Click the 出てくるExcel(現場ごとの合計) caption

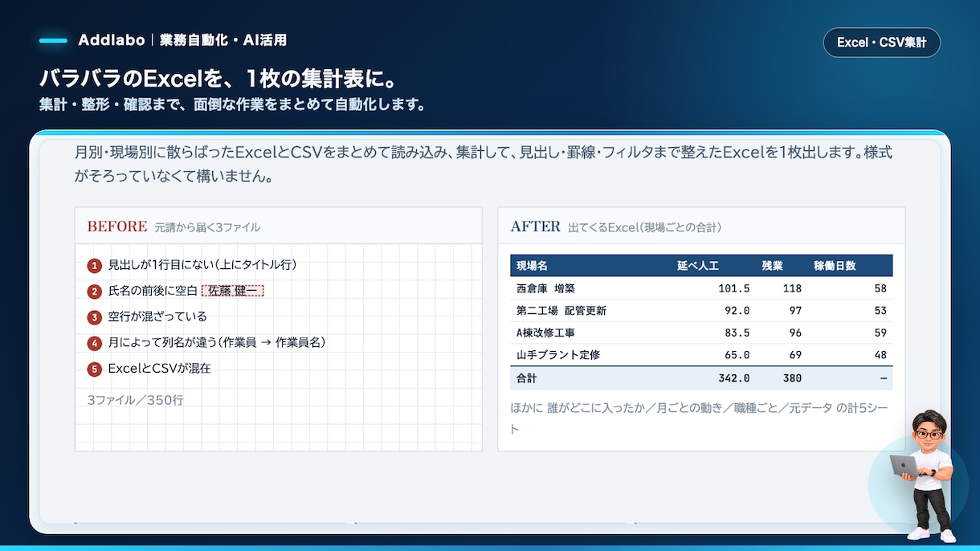point(644,227)
